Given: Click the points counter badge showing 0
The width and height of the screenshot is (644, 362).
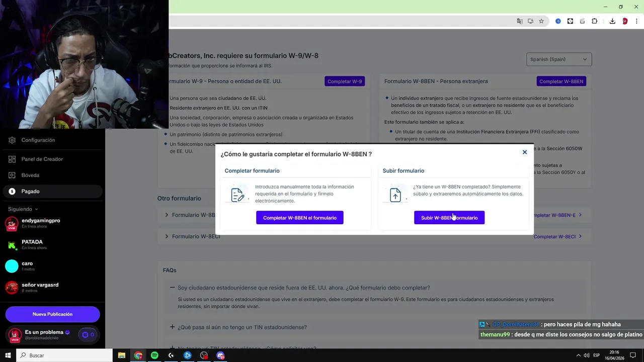Looking at the screenshot, I should click(88, 335).
